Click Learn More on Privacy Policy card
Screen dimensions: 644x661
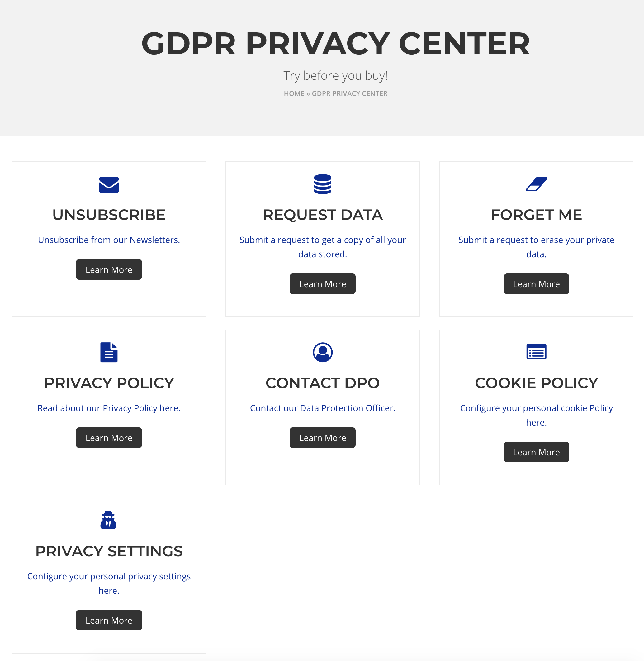click(x=109, y=437)
